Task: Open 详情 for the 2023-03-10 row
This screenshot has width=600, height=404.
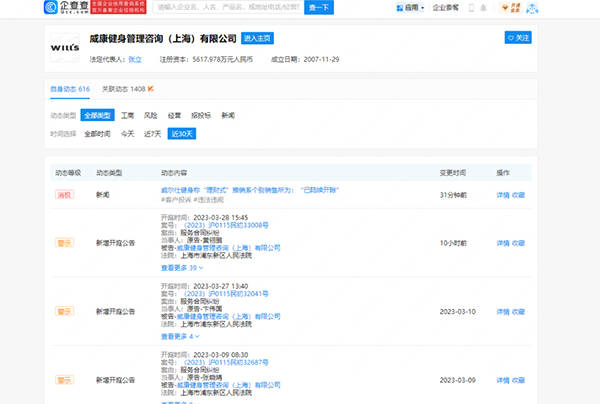Action: tap(503, 312)
